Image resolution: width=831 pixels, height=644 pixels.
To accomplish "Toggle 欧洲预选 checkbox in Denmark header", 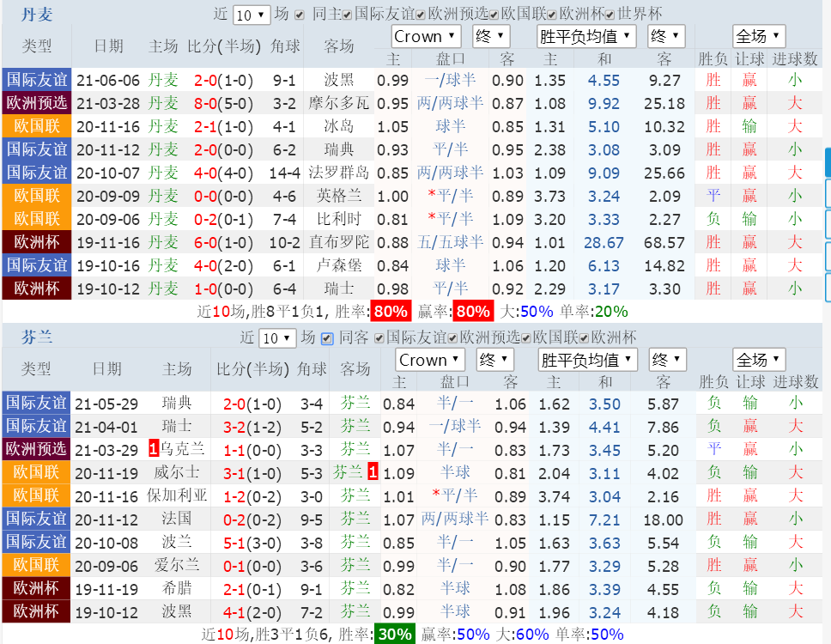I will [x=421, y=15].
